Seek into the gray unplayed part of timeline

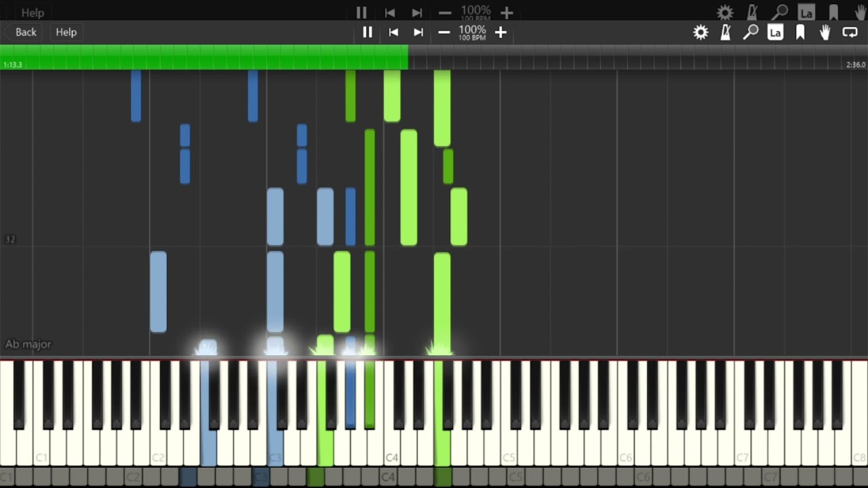(x=637, y=57)
